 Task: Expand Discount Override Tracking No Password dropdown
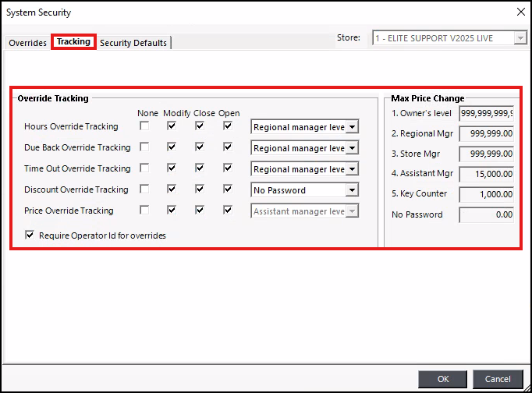tap(352, 189)
